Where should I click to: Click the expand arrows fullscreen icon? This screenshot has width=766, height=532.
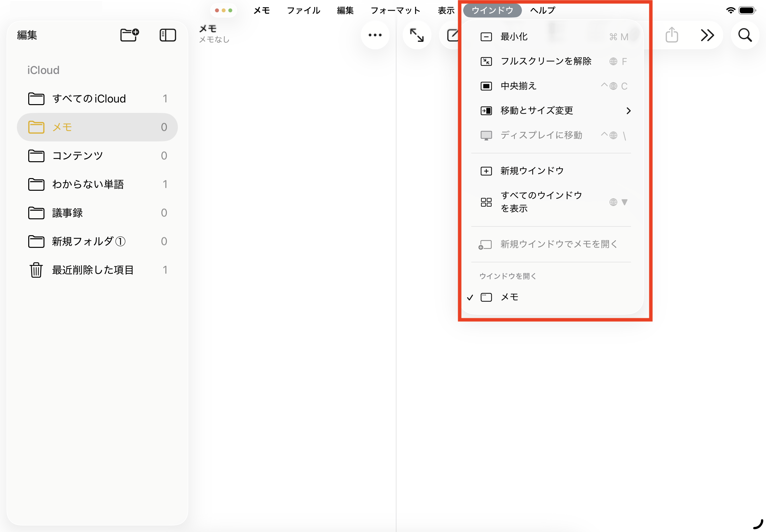tap(416, 35)
